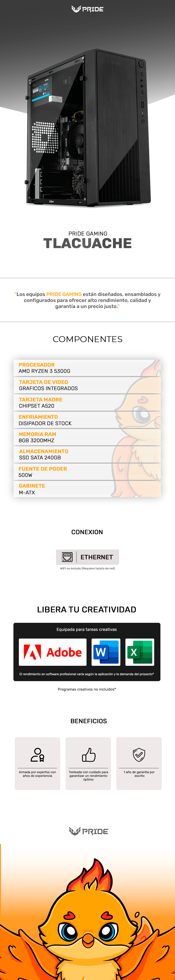Click the expert assembler person icon
Viewport: 175px width, 980px height.
click(x=37, y=755)
